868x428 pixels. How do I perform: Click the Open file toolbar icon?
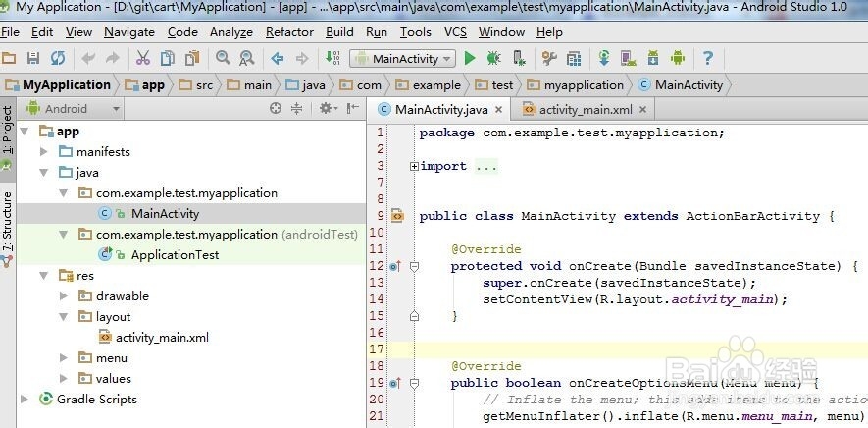9,58
